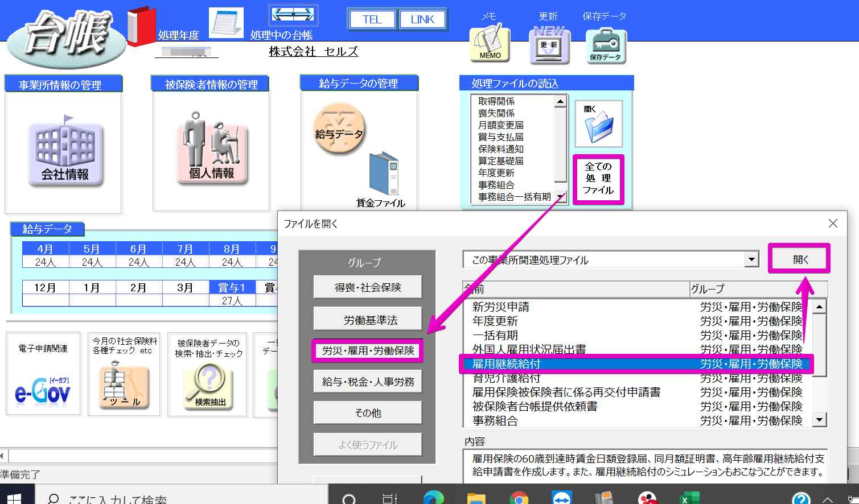Open the 賃金ファイル blue binder icon

pyautogui.click(x=384, y=174)
